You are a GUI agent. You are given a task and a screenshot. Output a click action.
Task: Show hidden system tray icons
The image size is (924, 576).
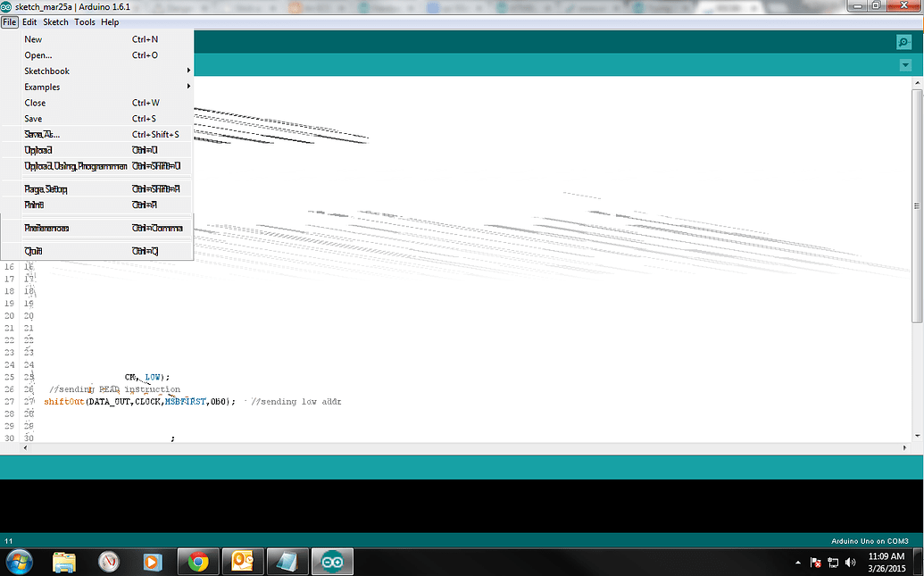(x=797, y=562)
